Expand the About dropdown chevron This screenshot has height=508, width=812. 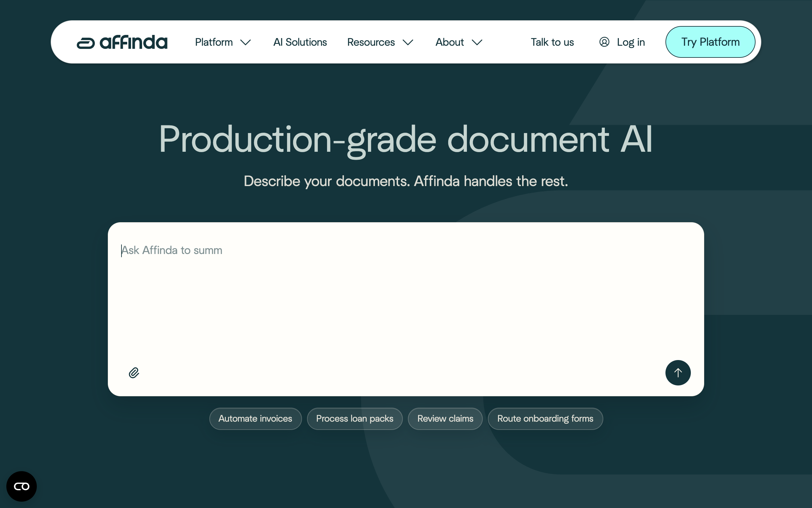(x=477, y=42)
